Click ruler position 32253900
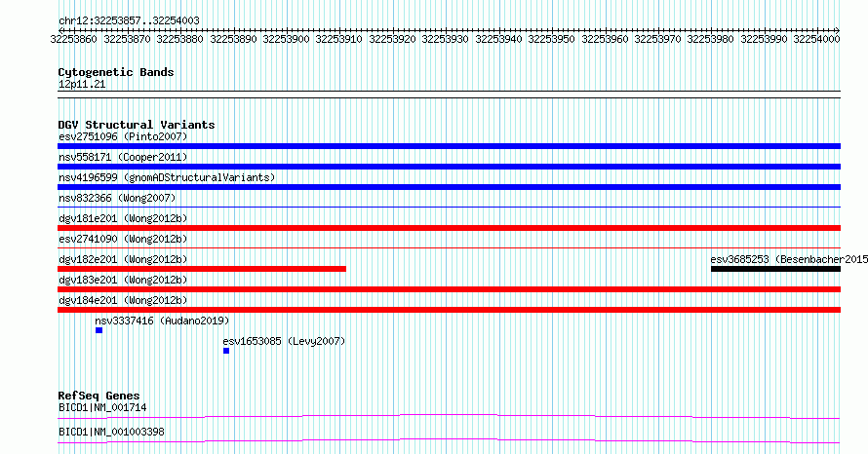Viewport: 868px width, 454px height. 286,39
